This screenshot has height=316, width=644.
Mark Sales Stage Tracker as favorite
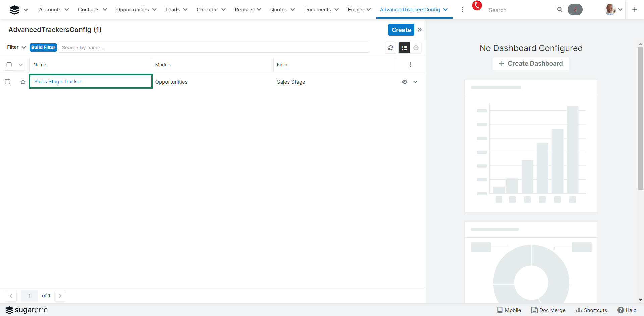tap(23, 82)
